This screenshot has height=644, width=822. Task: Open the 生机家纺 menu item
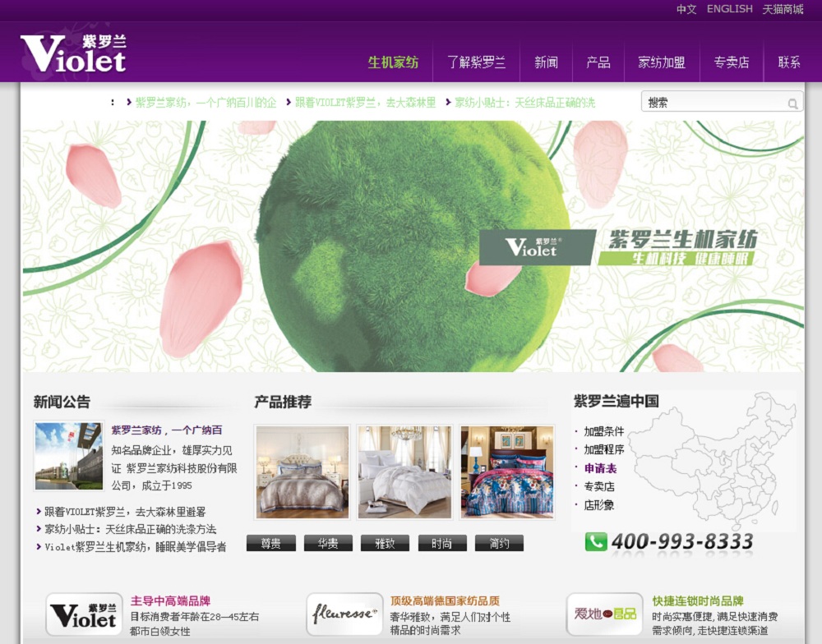pos(393,62)
